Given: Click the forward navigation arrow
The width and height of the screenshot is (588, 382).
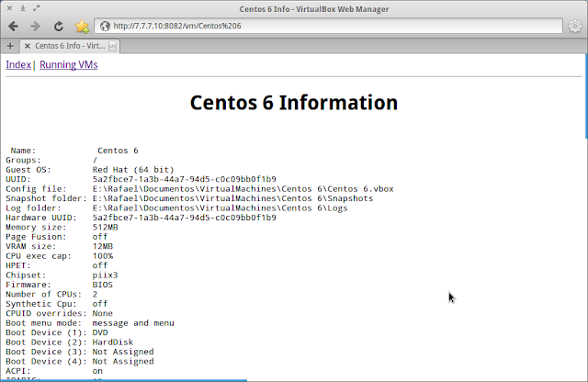Looking at the screenshot, I should coord(35,27).
